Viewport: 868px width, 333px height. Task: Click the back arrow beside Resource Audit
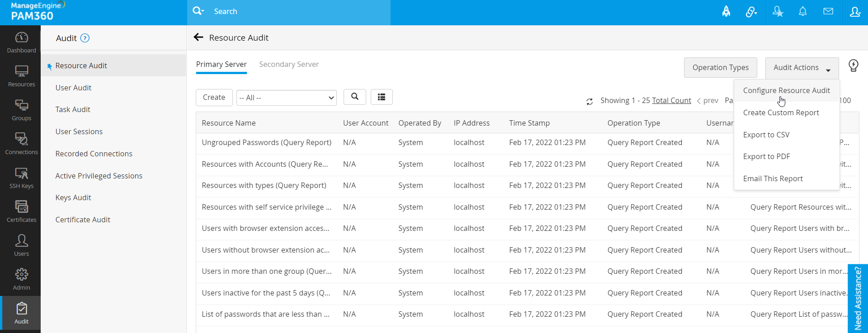(198, 38)
